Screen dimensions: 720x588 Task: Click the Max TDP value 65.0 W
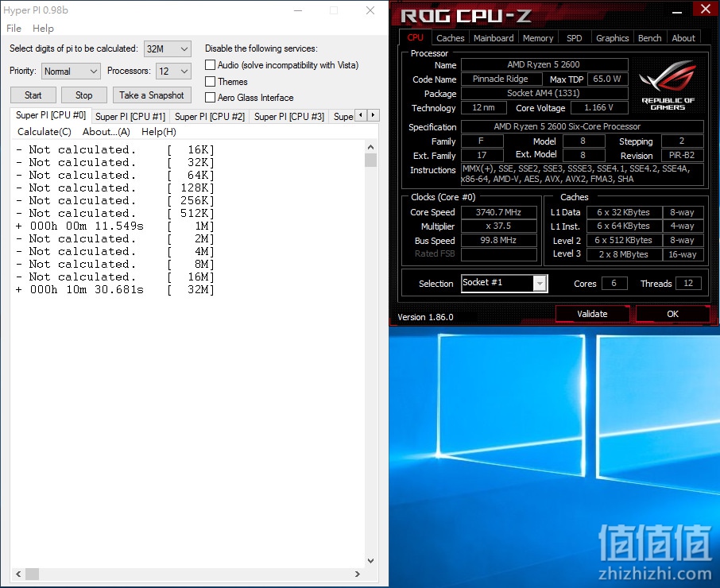(606, 79)
